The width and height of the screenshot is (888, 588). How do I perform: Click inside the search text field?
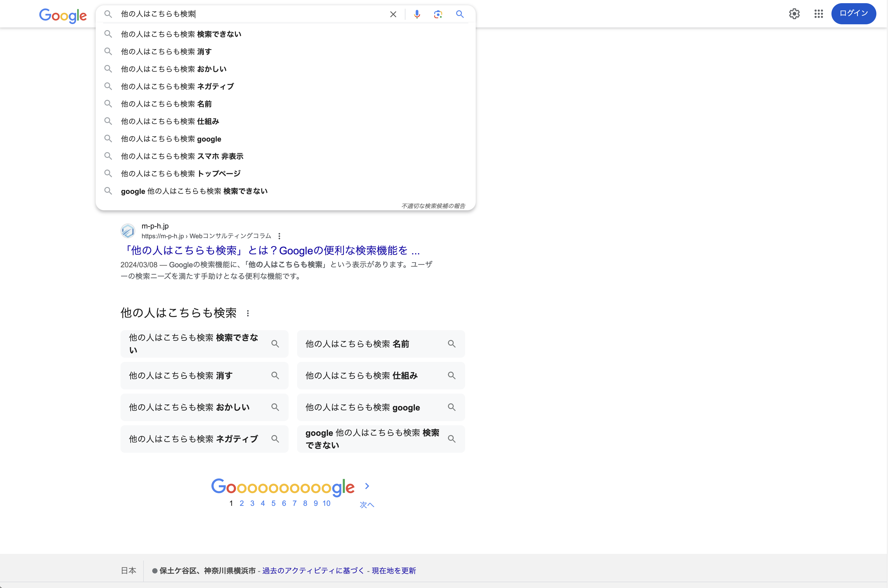251,14
